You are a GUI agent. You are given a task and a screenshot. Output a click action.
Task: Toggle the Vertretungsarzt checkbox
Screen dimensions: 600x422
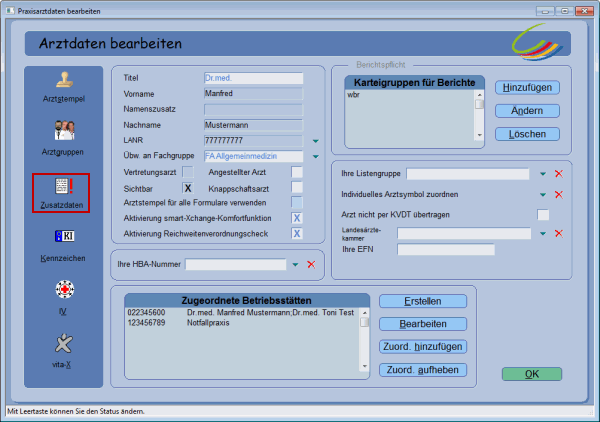tap(188, 172)
